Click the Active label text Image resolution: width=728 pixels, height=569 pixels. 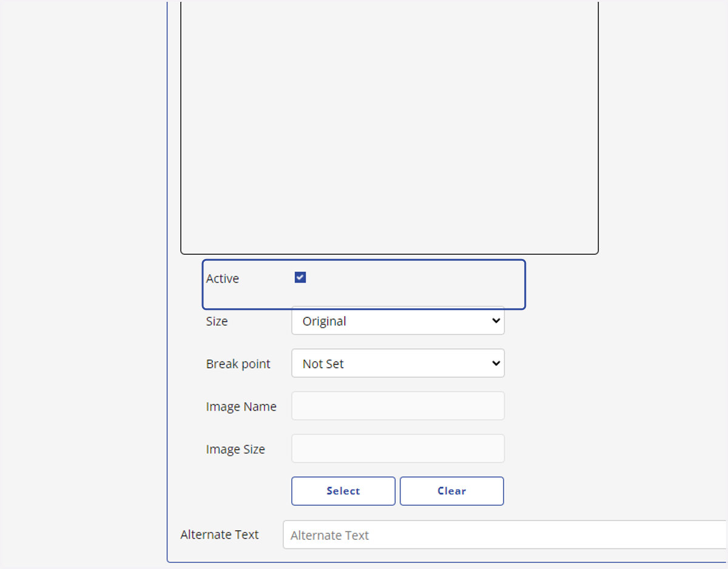(223, 278)
